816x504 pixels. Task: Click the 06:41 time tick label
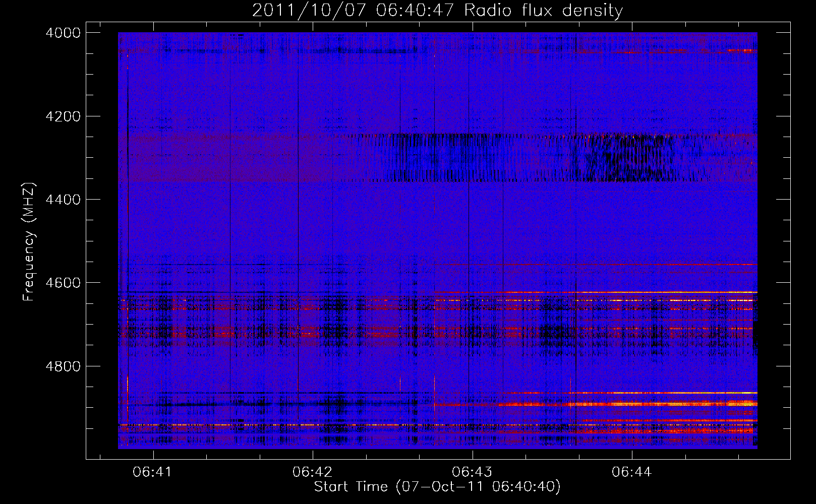click(x=152, y=472)
